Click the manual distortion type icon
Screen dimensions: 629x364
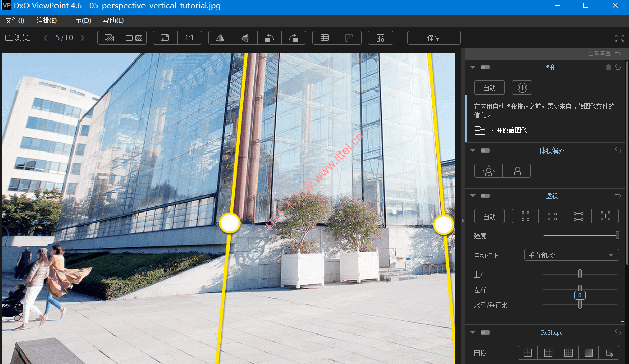522,87
